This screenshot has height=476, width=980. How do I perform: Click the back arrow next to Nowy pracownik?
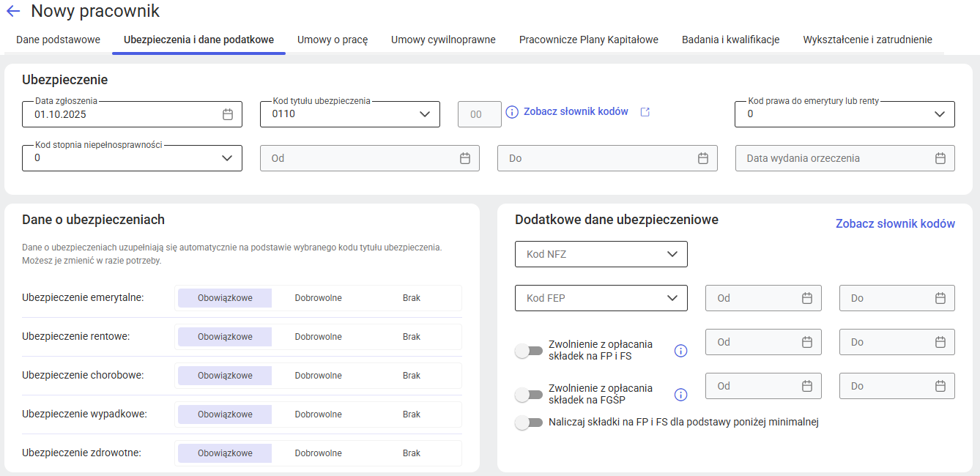[13, 12]
